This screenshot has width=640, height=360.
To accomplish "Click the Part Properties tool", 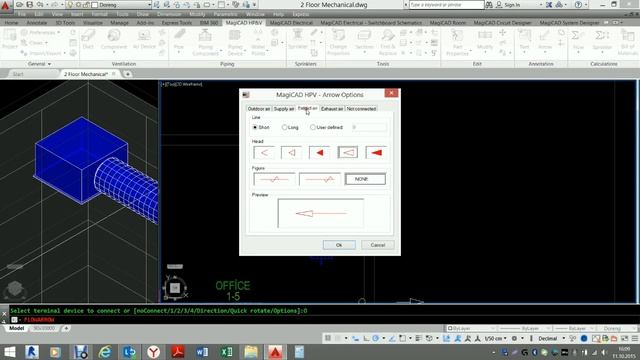I will point(457,42).
